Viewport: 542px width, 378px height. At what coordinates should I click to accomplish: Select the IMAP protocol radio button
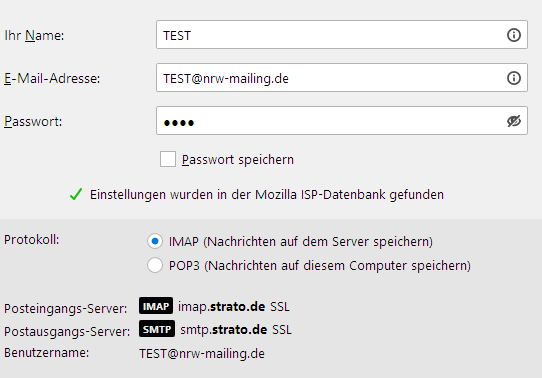click(155, 241)
